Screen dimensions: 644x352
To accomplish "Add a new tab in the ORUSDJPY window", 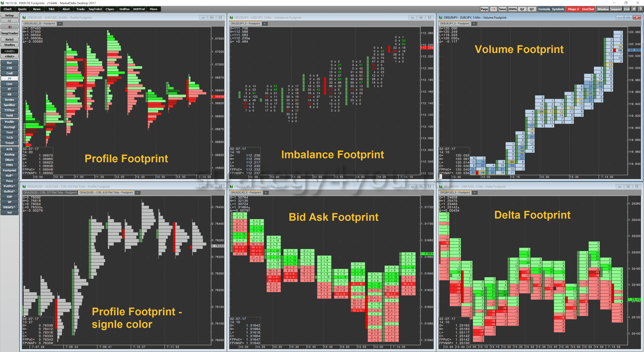I will (x=265, y=23).
